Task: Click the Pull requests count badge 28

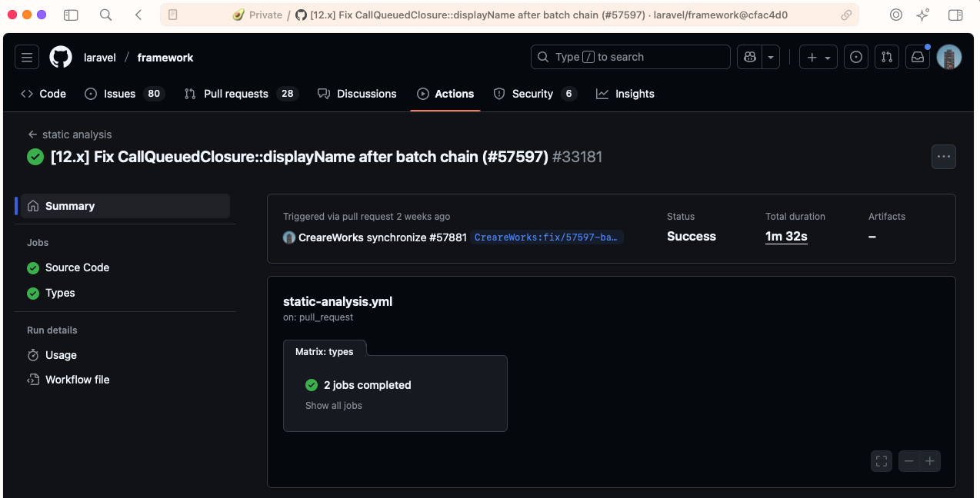Action: [288, 94]
